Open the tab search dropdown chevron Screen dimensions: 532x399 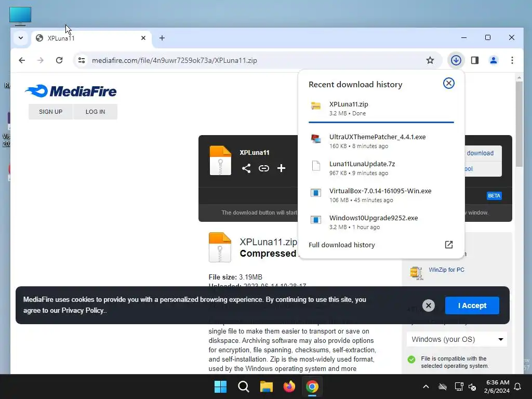point(21,38)
